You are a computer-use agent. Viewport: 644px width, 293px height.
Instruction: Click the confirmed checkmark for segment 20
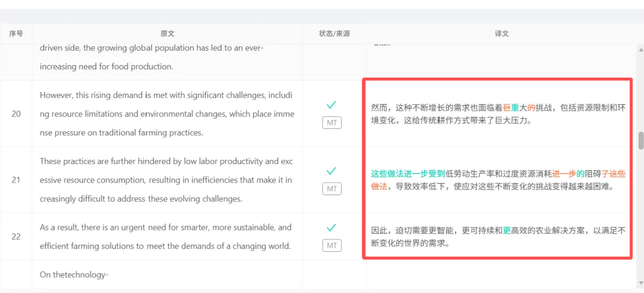coord(332,105)
